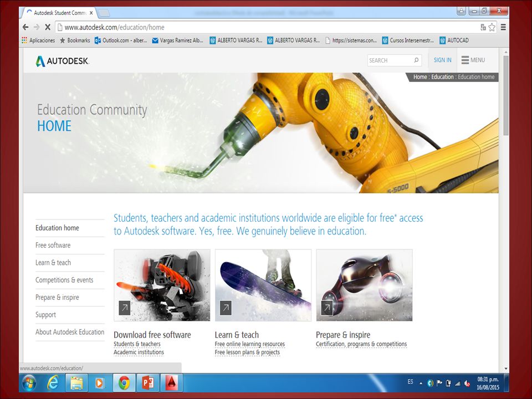Image resolution: width=532 pixels, height=399 pixels.
Task: Go back to the previous page
Action: 25,27
